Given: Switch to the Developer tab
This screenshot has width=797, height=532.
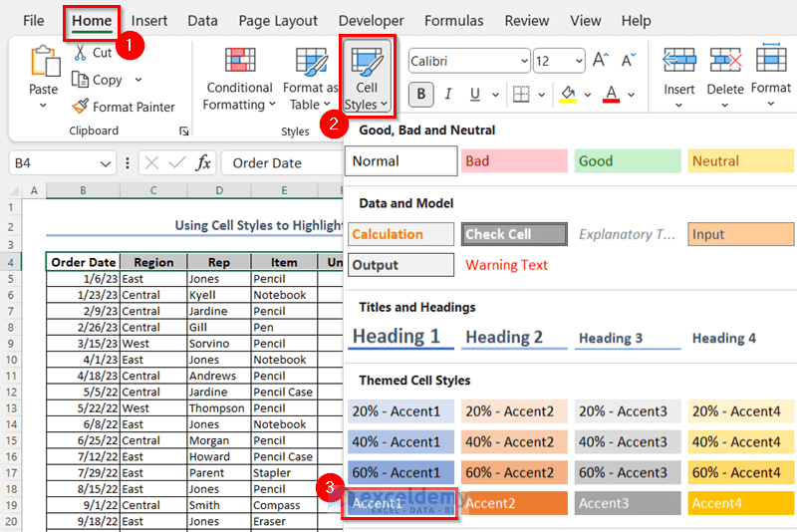Looking at the screenshot, I should tap(371, 21).
